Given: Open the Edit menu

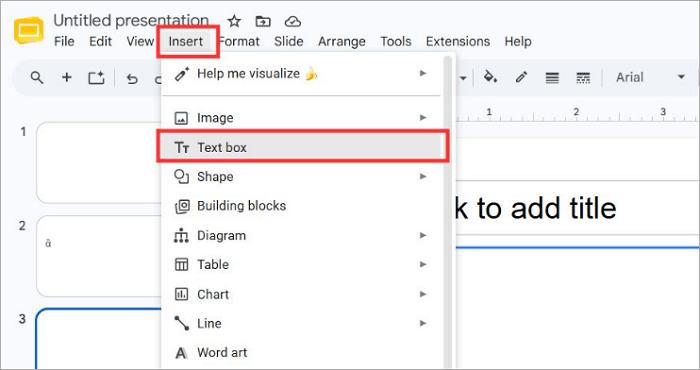Looking at the screenshot, I should tap(100, 42).
